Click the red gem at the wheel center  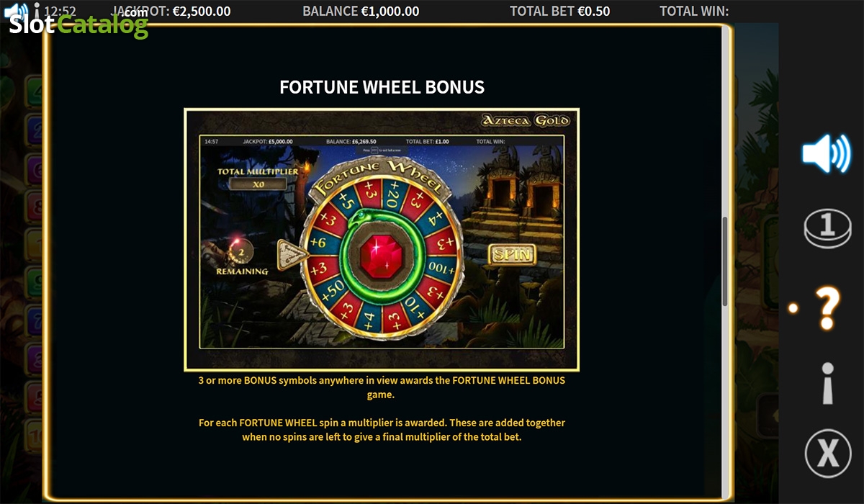point(380,256)
